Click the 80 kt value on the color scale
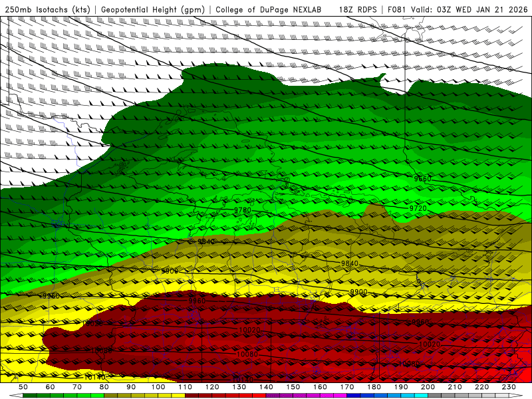 pos(104,387)
